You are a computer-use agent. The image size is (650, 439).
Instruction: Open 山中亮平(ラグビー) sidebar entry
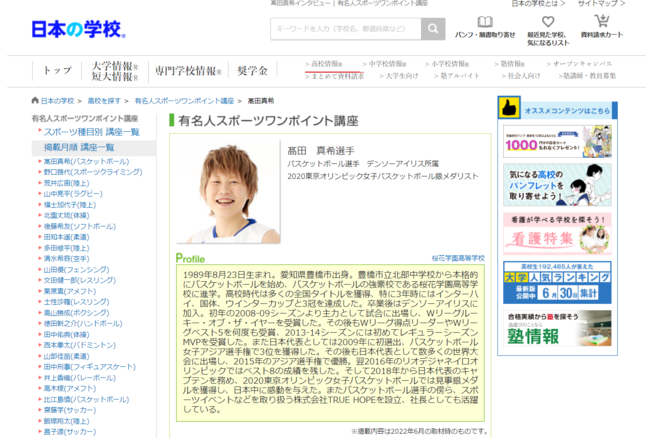pos(73,194)
